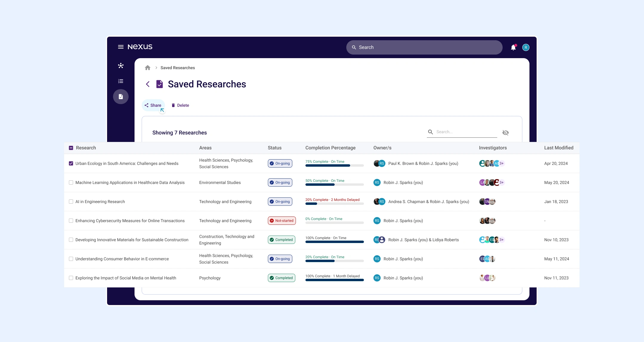Open investigators 3+ badge for Innovative Materials
The height and width of the screenshot is (342, 644).
coord(502,240)
